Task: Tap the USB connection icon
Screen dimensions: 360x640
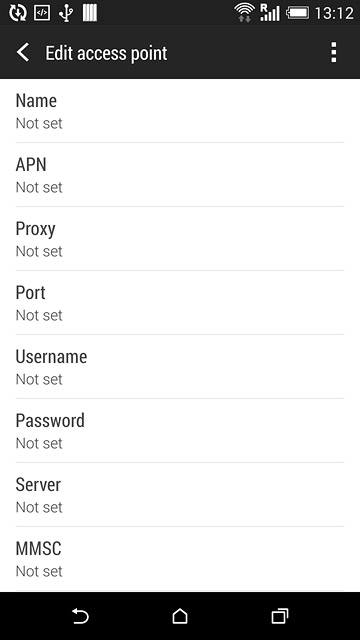Action: tap(66, 13)
